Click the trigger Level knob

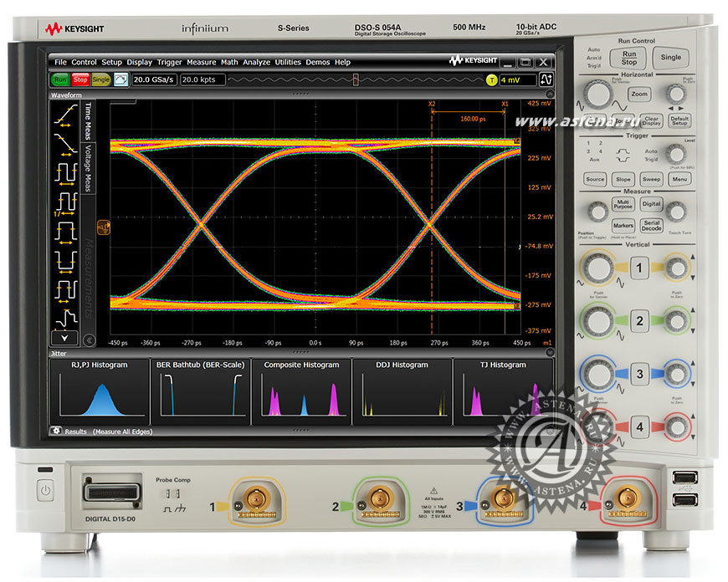point(675,154)
